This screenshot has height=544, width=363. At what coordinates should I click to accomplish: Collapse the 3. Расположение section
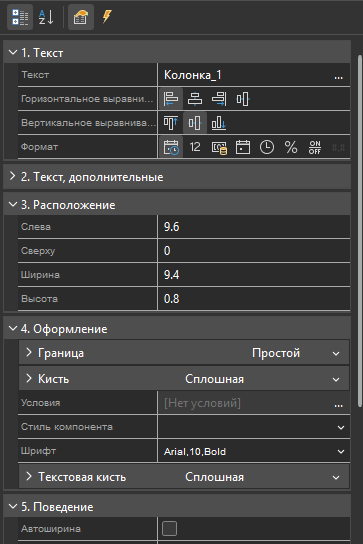(x=13, y=204)
